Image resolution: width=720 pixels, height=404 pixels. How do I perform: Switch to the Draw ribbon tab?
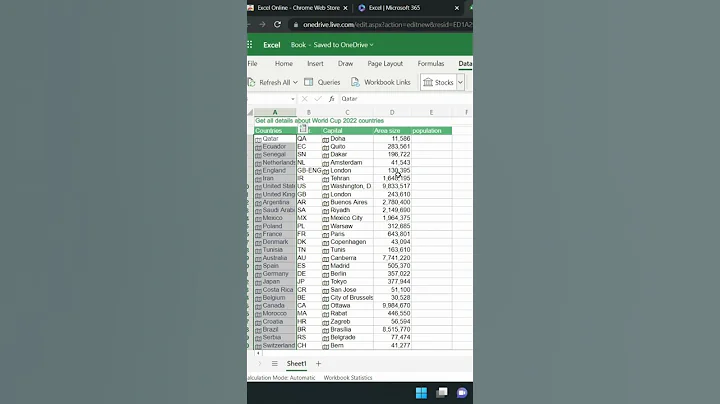[x=345, y=63]
